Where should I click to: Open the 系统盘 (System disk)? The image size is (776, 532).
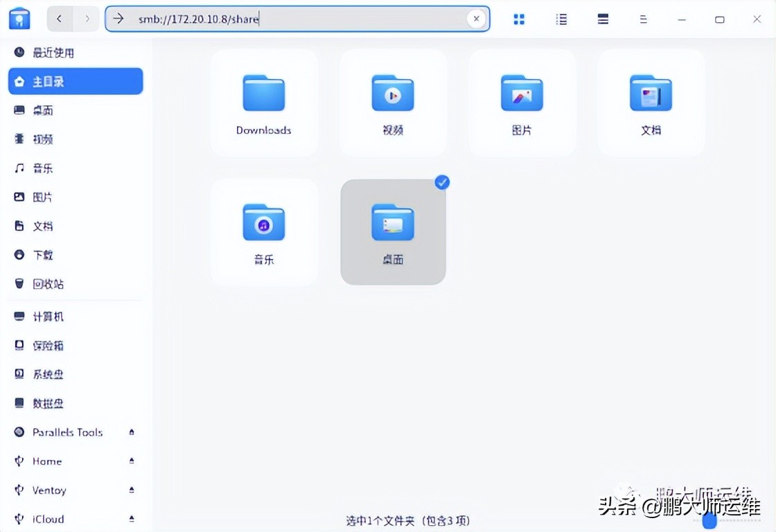click(48, 374)
